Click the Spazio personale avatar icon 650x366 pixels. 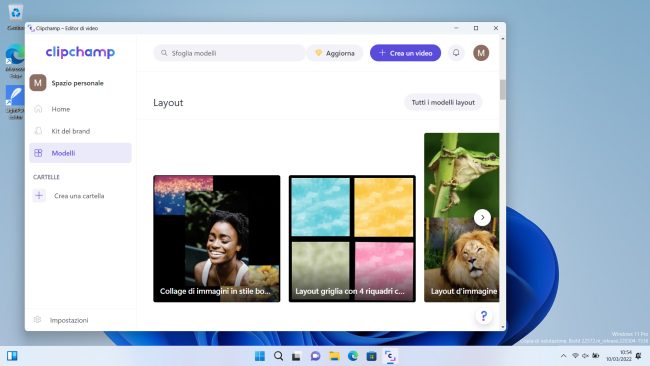pos(38,83)
